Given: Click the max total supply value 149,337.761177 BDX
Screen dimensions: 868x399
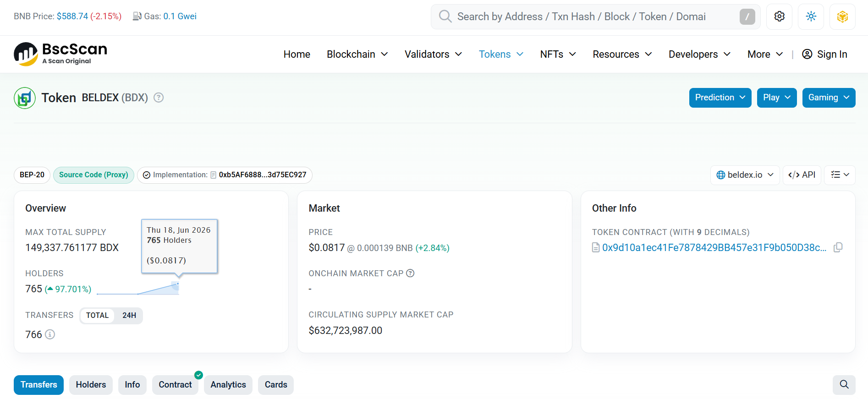Looking at the screenshot, I should [72, 248].
